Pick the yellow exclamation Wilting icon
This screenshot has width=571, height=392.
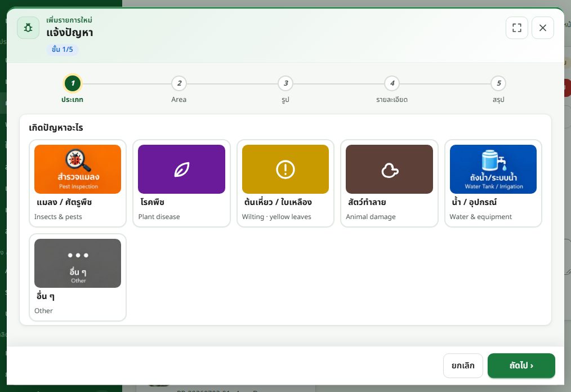click(285, 169)
